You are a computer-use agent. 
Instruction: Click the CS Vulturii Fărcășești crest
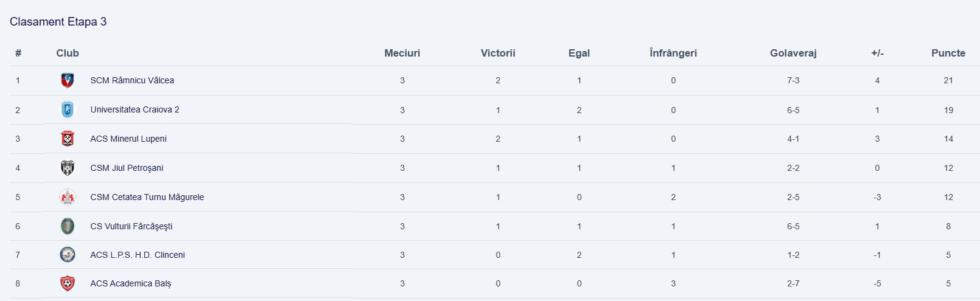(68, 226)
